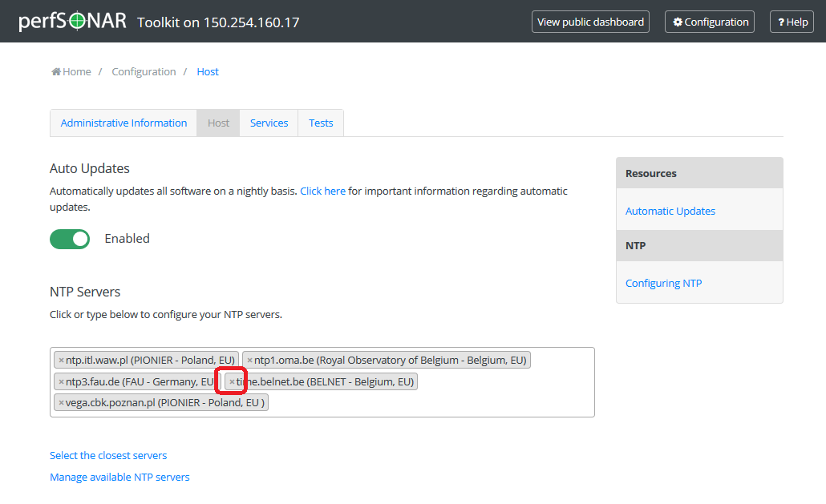Click the perfSONAR logo

(73, 22)
